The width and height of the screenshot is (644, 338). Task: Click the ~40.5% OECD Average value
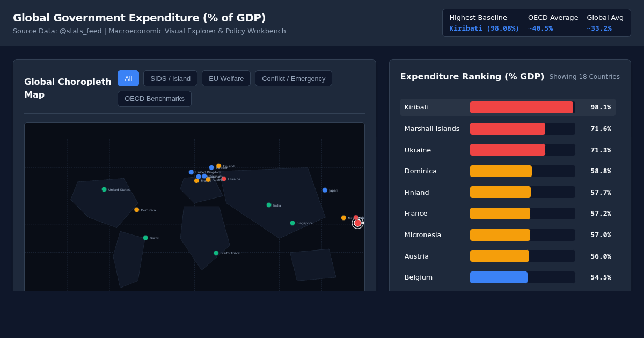click(540, 28)
